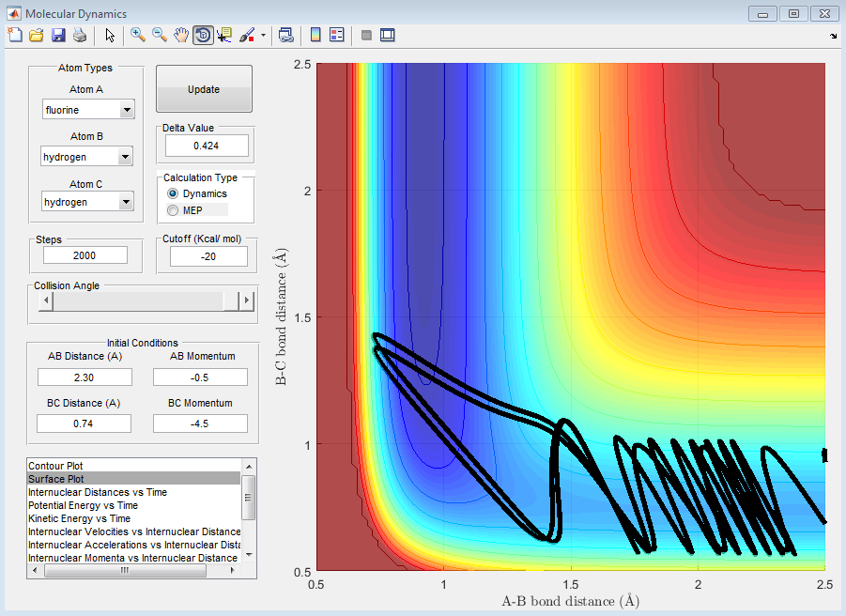The width and height of the screenshot is (846, 616).
Task: Print the figure with the printer icon
Action: [80, 36]
